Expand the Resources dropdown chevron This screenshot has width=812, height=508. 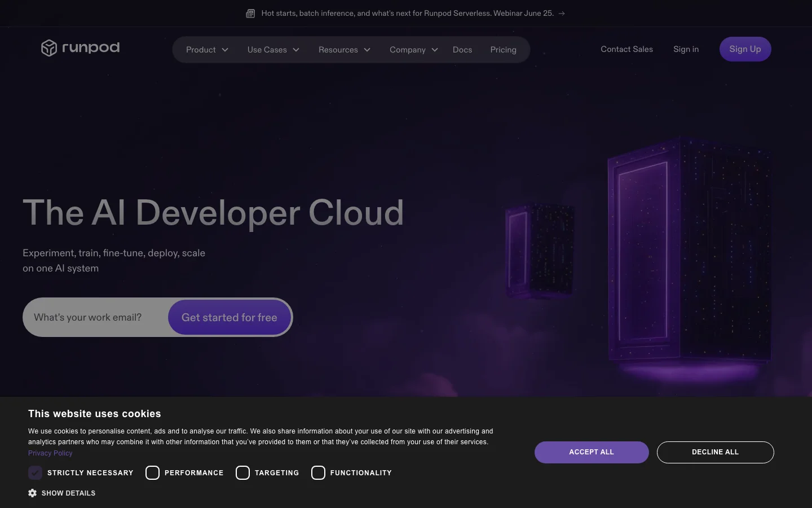pos(367,50)
